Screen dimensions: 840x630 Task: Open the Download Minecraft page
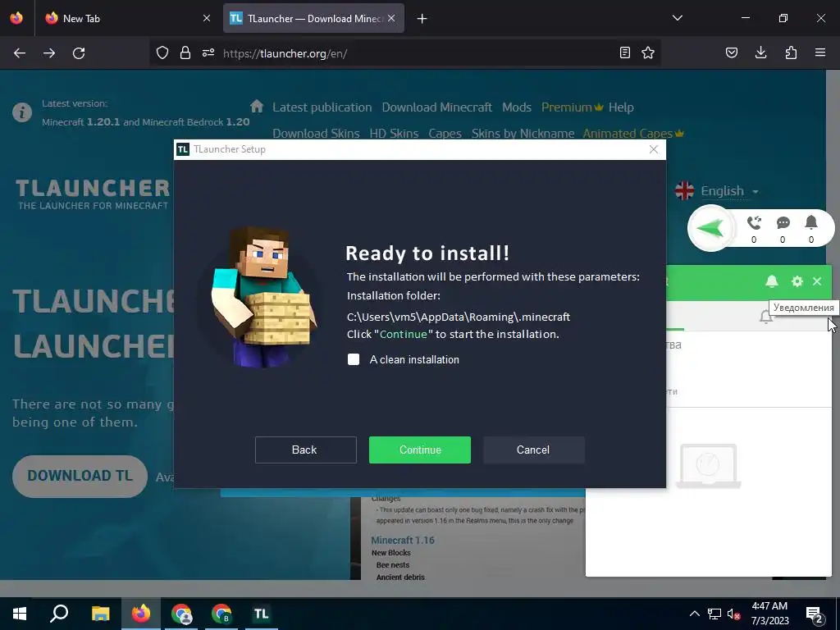coord(436,107)
